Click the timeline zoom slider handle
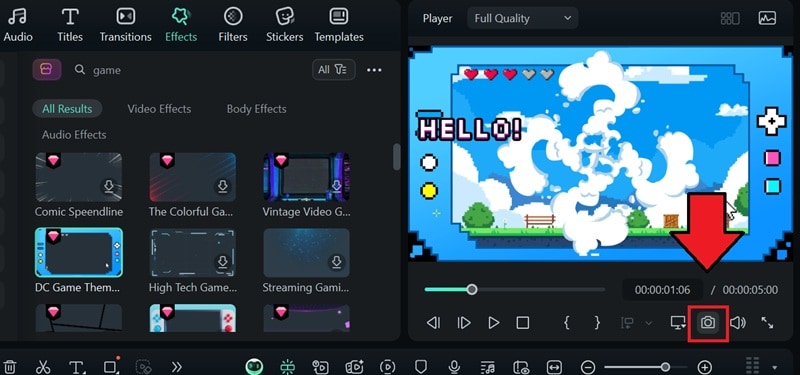Image resolution: width=800 pixels, height=375 pixels. click(x=665, y=367)
